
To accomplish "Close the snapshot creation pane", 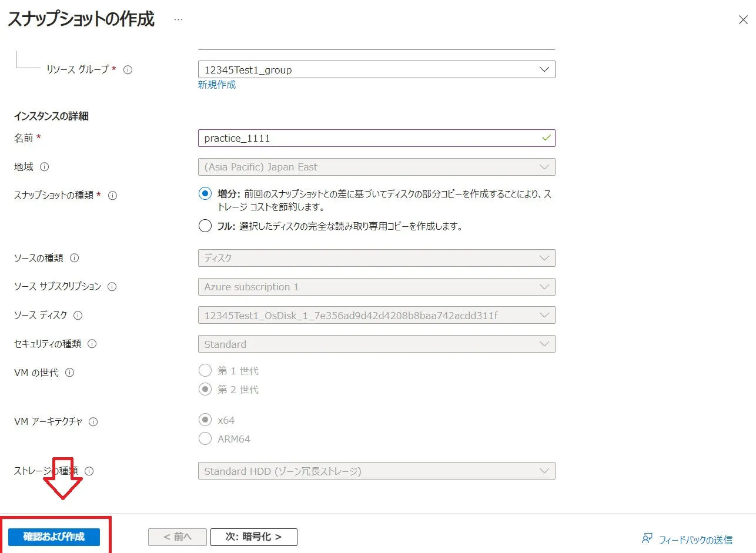I will point(742,19).
